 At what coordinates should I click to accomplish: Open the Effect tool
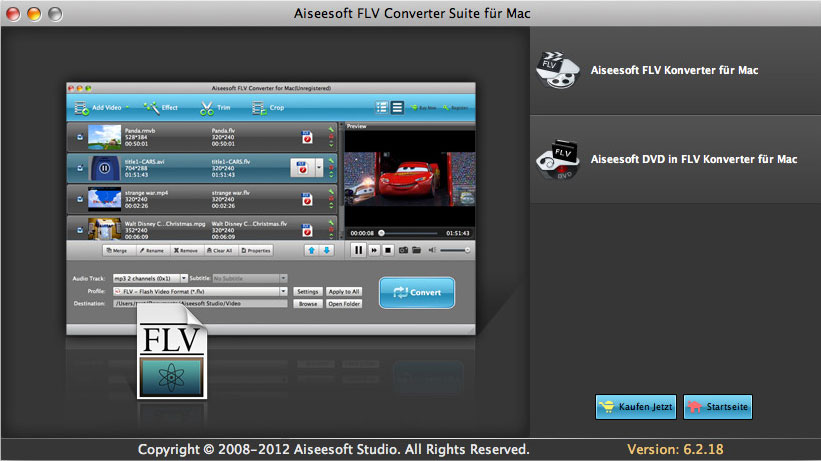(151, 107)
